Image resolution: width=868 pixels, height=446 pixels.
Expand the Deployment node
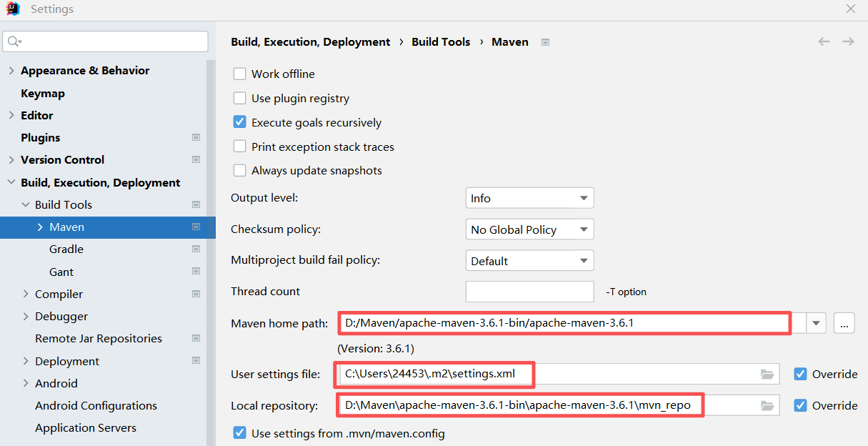tap(25, 361)
